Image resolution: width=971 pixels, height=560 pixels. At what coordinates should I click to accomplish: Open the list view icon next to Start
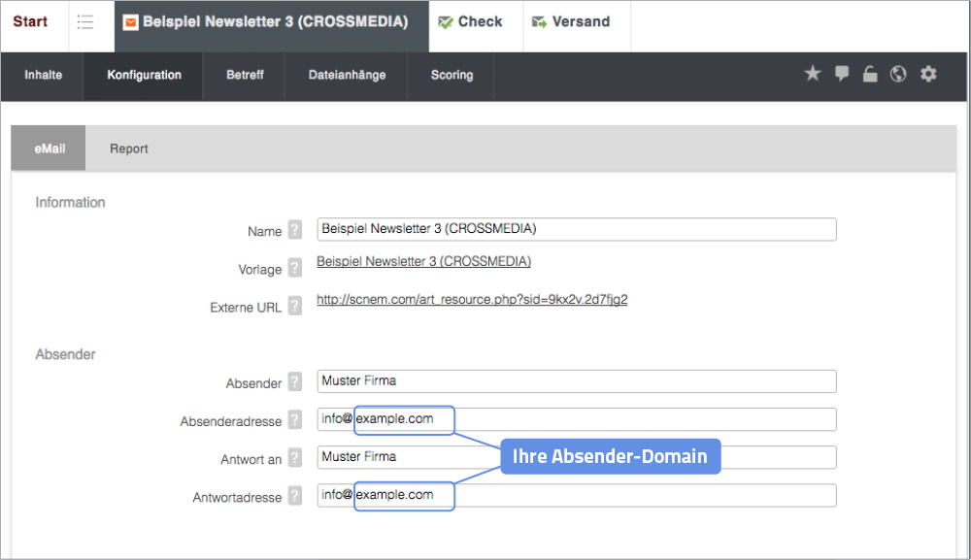[85, 22]
